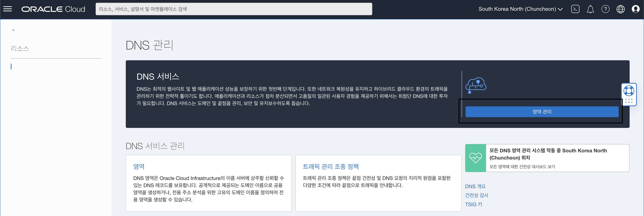
Task: Launch Cloud Shell developer tools icon
Action: coord(575,9)
